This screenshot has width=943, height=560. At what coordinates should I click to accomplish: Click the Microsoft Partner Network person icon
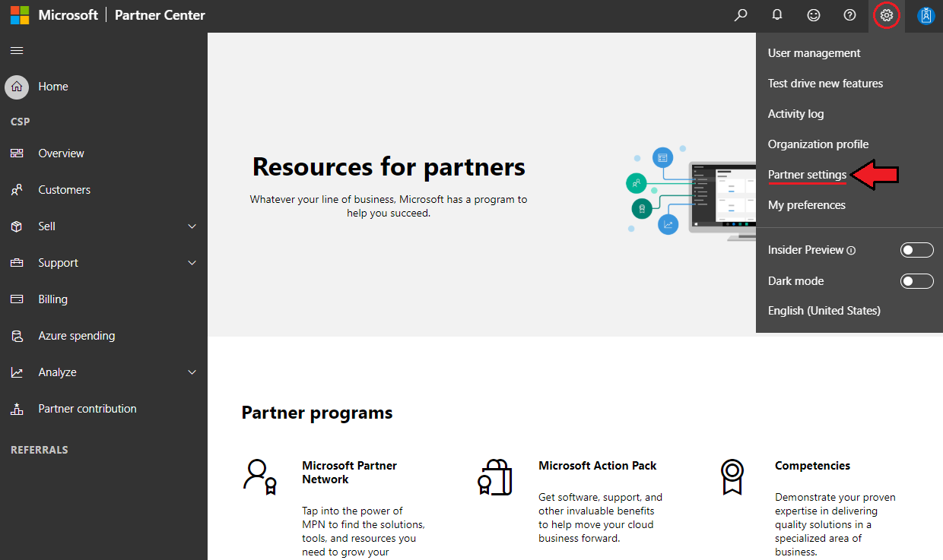pyautogui.click(x=260, y=477)
